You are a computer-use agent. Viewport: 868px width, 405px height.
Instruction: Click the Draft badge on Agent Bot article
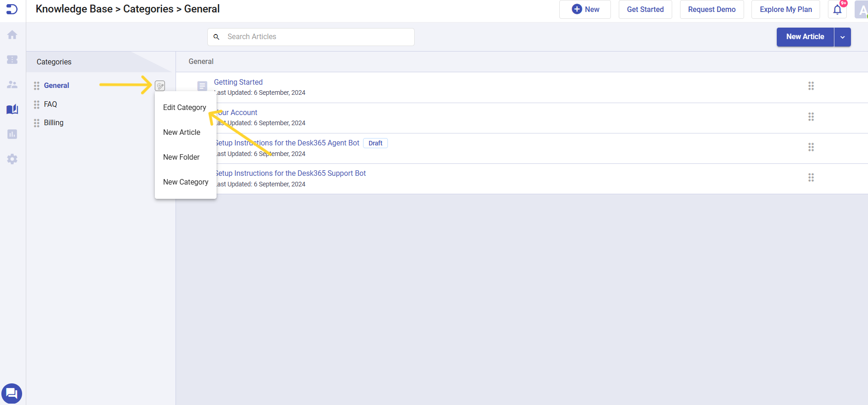(x=375, y=143)
